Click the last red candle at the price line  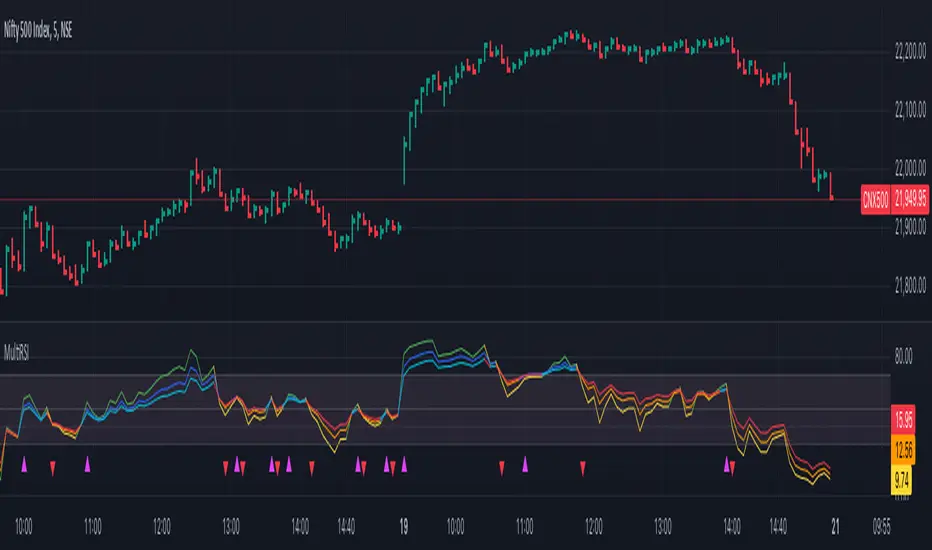[831, 186]
